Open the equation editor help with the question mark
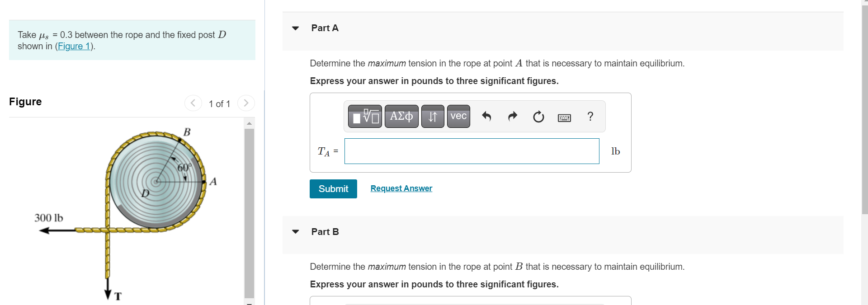Screen dimensions: 868x305 click(x=590, y=117)
